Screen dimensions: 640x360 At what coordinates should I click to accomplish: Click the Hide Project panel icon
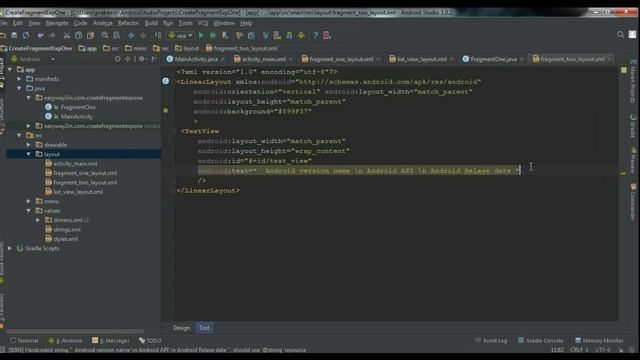click(x=154, y=59)
